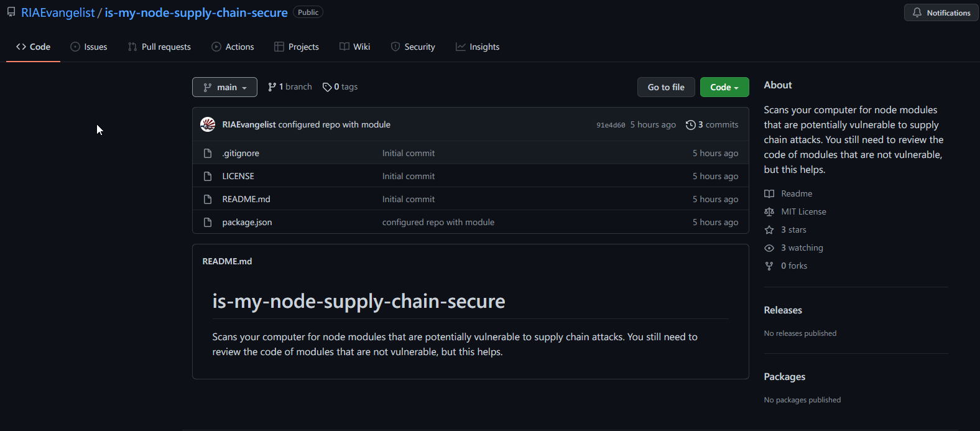This screenshot has height=431, width=980.
Task: Click the is-my-node-supply-chain-secure README title
Action: pos(359,301)
